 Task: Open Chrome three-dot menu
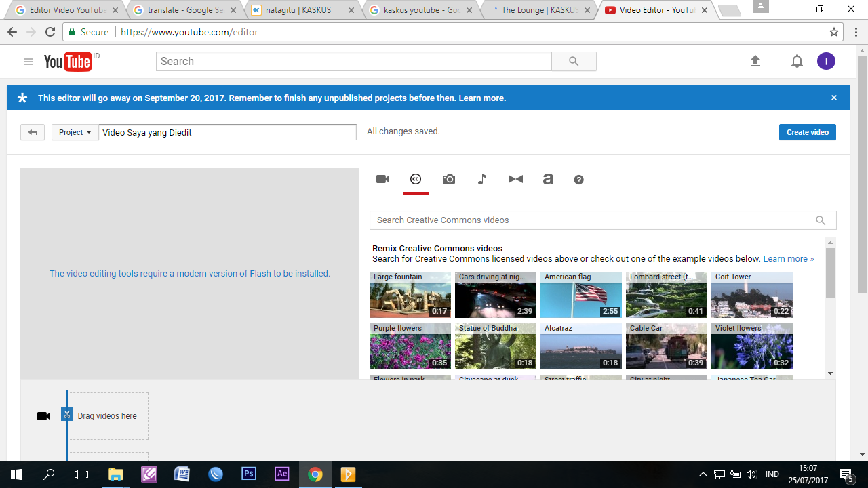click(854, 32)
